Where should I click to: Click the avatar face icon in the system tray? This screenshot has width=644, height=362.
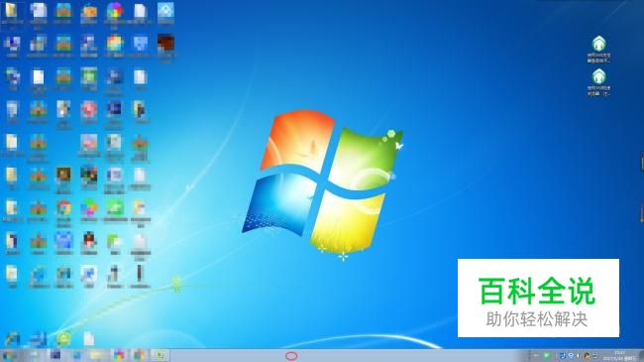click(588, 355)
